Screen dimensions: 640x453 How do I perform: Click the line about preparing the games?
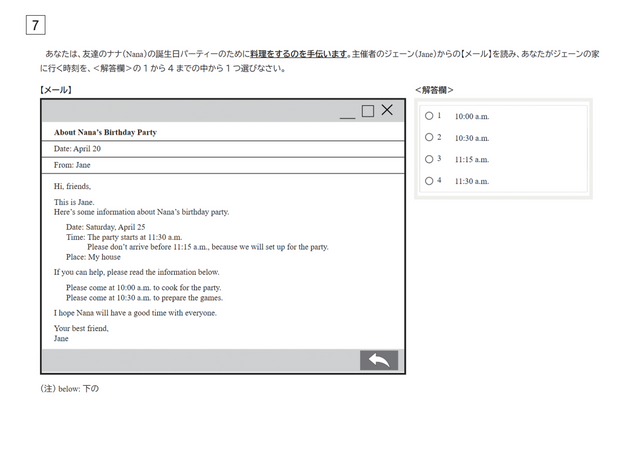point(144,297)
